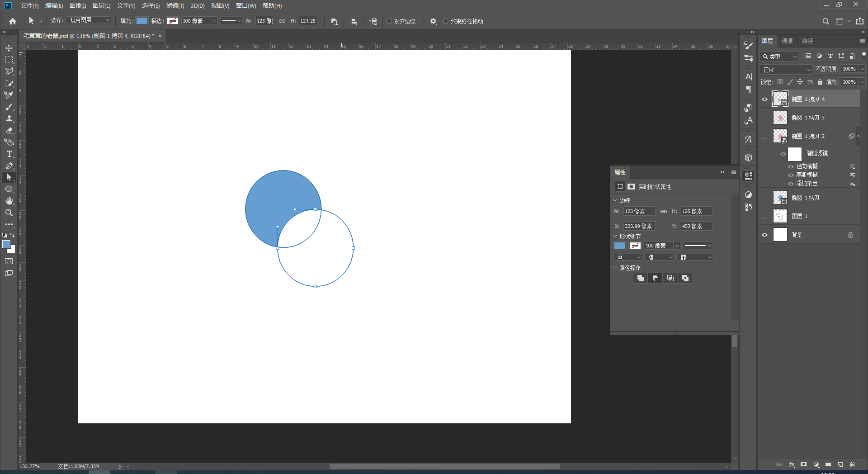This screenshot has height=474, width=868.
Task: Select the Move tool
Action: [9, 48]
